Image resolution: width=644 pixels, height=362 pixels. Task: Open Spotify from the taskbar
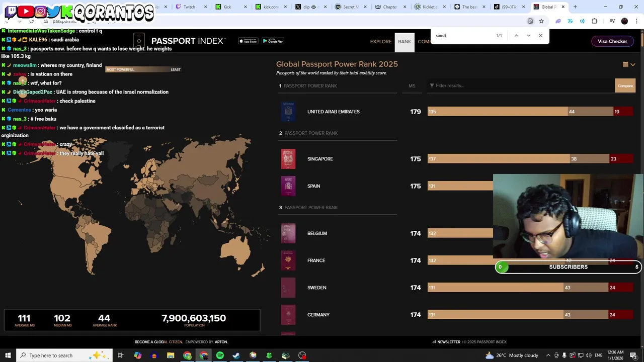coord(220,355)
